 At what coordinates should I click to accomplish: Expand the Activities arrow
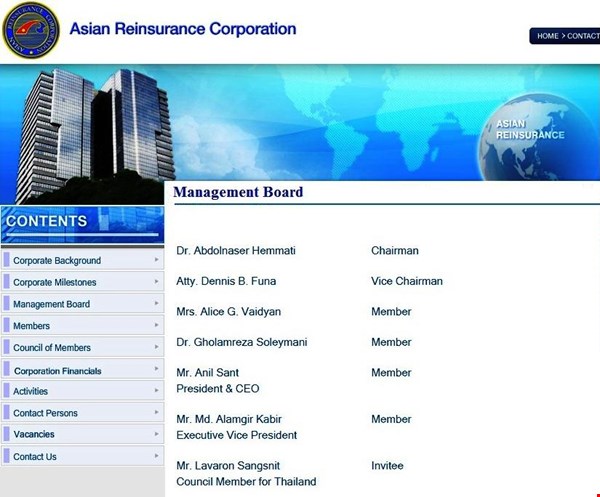157,390
